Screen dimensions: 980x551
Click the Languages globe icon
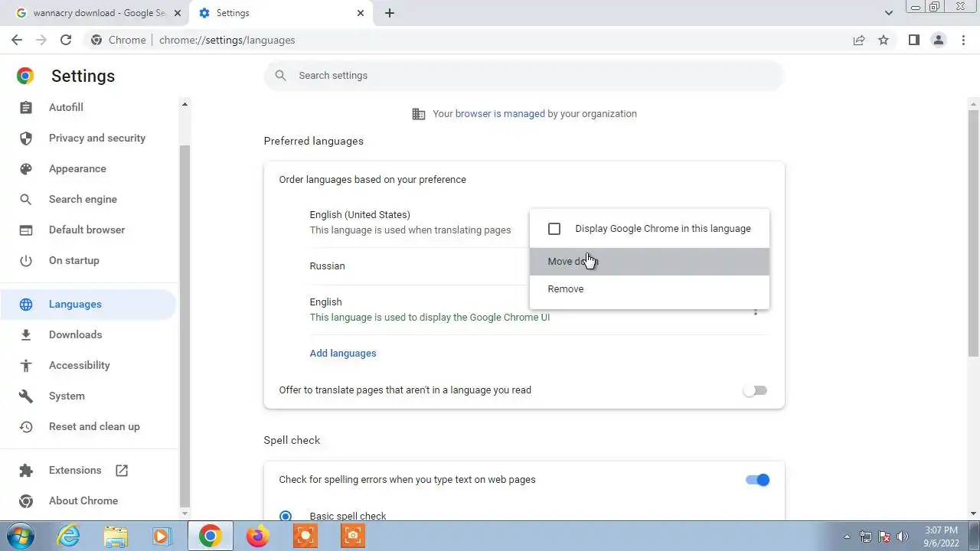click(26, 305)
